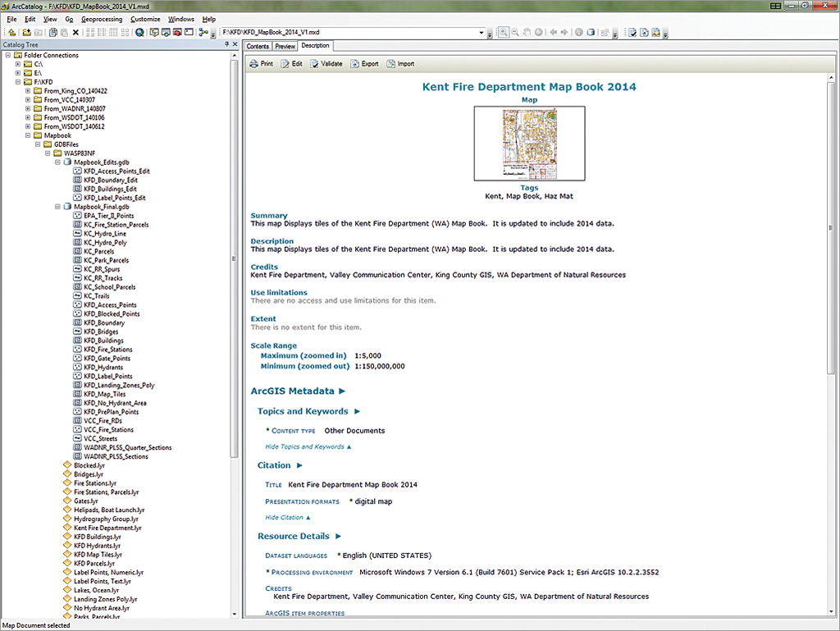840x631 pixels.
Task: Click the Catalog Tree vertical scrollbar
Action: tap(234, 257)
